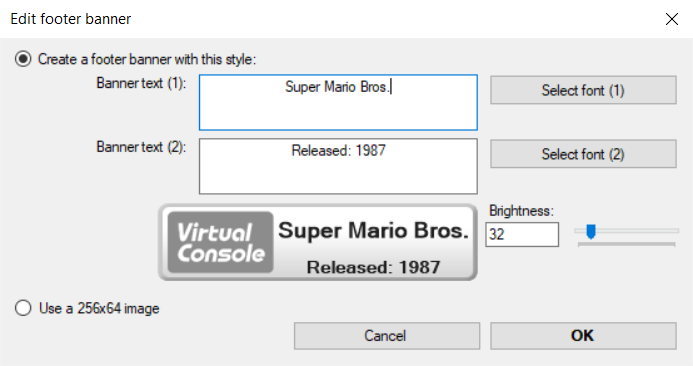Focus the Brightness value box showing 32
Image resolution: width=693 pixels, height=366 pixels.
(x=522, y=234)
